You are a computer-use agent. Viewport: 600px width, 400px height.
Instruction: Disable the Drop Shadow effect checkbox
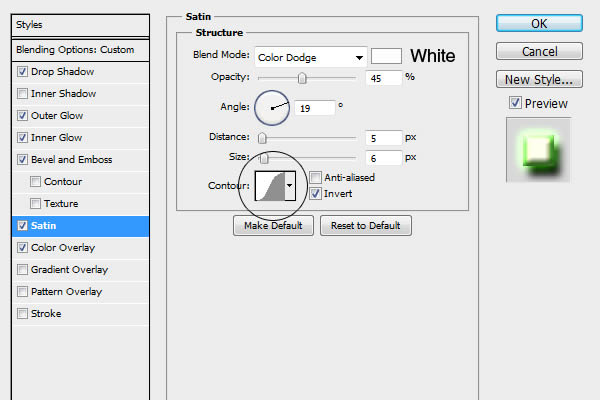23,71
